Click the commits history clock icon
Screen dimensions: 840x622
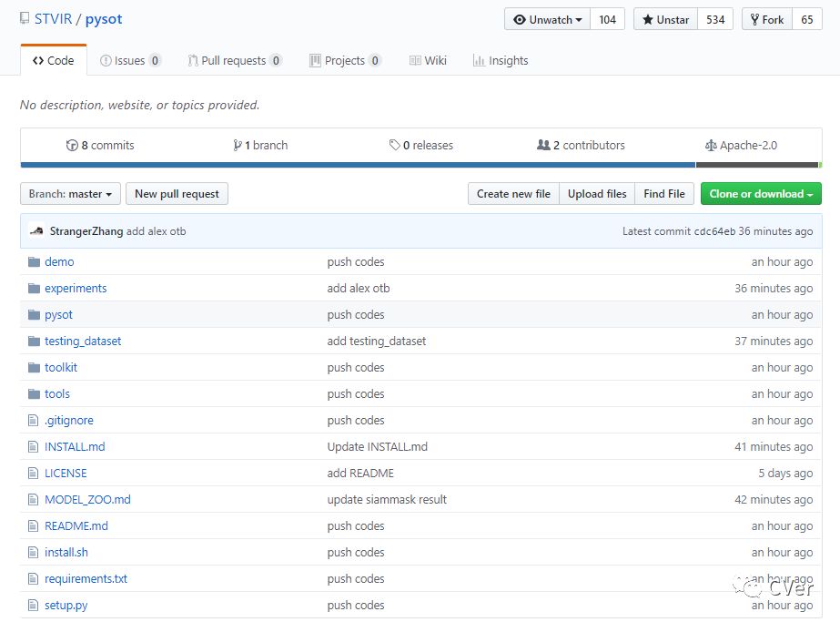[72, 146]
